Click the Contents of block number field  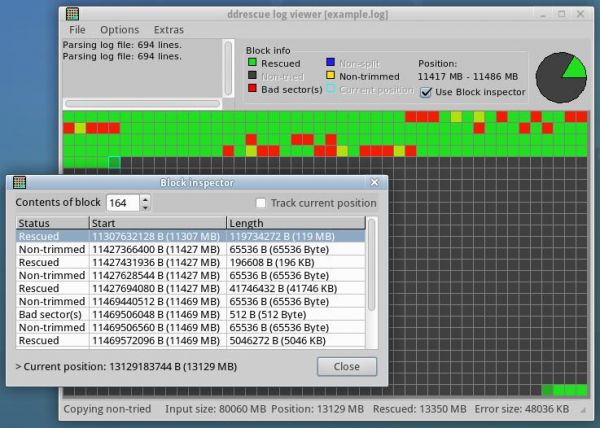121,203
